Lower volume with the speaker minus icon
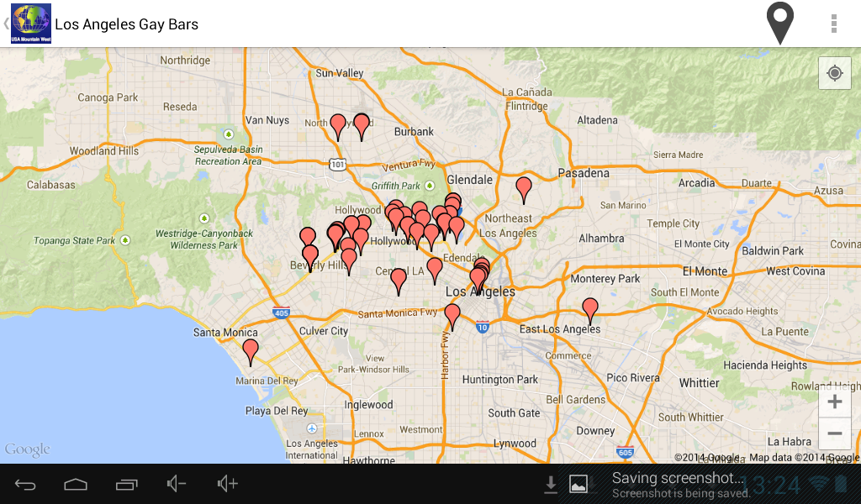Viewport: 861px width, 504px height. click(x=177, y=484)
